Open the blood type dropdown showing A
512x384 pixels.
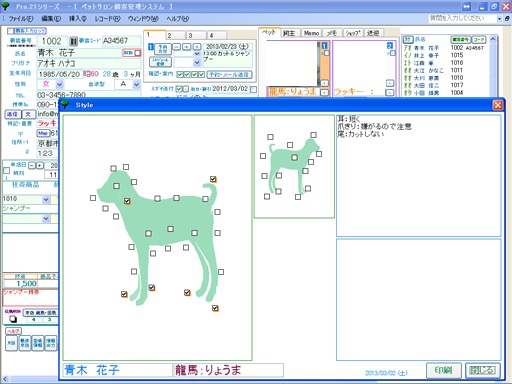coord(136,84)
